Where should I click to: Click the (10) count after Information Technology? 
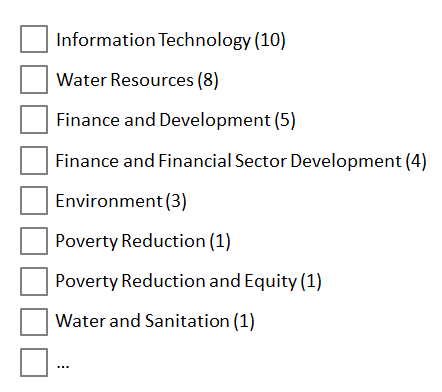[x=270, y=40]
